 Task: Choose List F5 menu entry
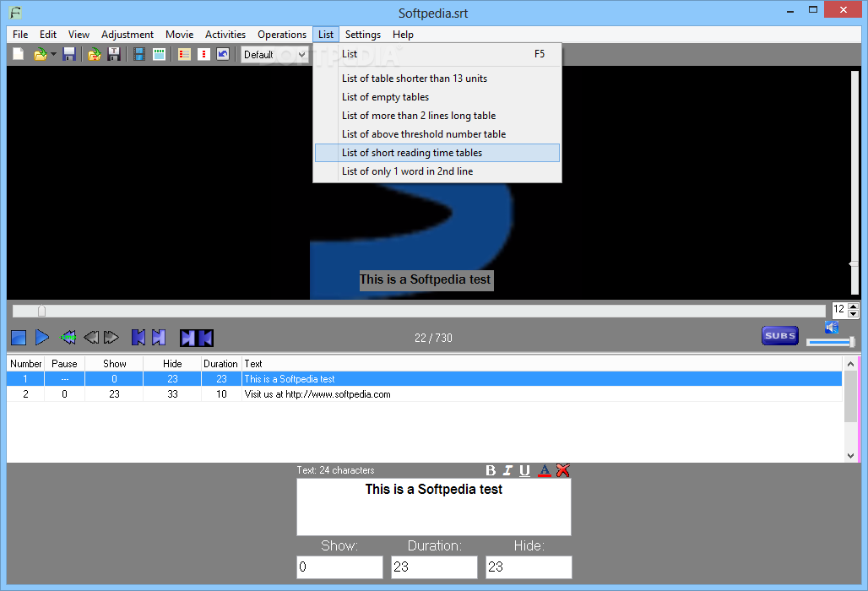437,54
